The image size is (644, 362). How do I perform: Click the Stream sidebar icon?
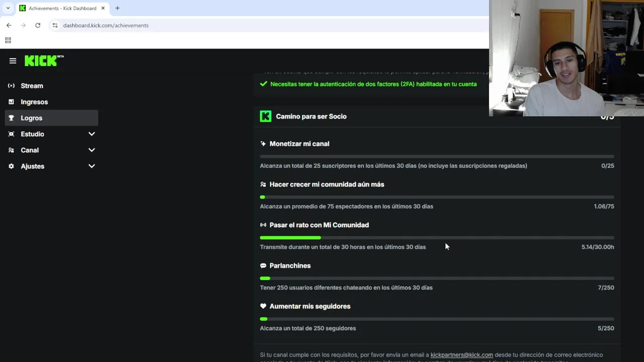click(x=11, y=86)
